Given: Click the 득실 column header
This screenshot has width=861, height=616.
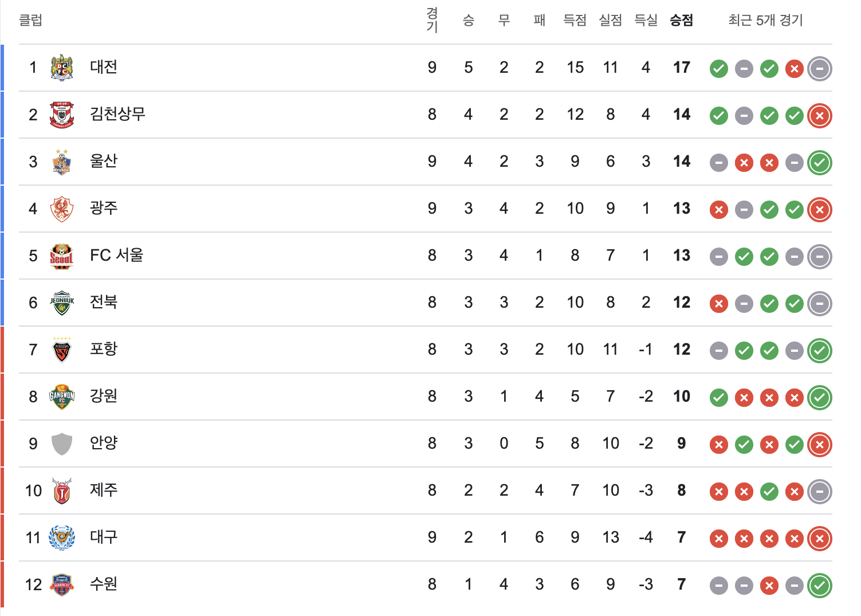Looking at the screenshot, I should [646, 21].
